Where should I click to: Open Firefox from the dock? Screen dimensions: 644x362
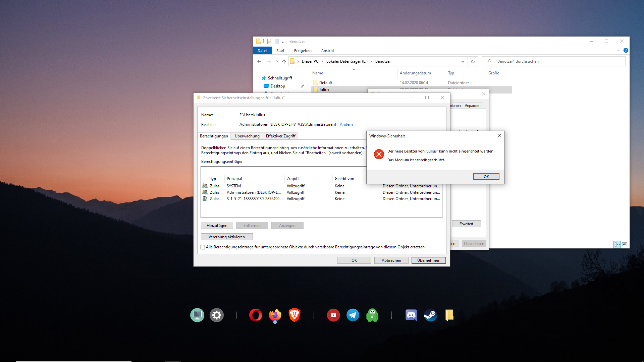tap(275, 315)
